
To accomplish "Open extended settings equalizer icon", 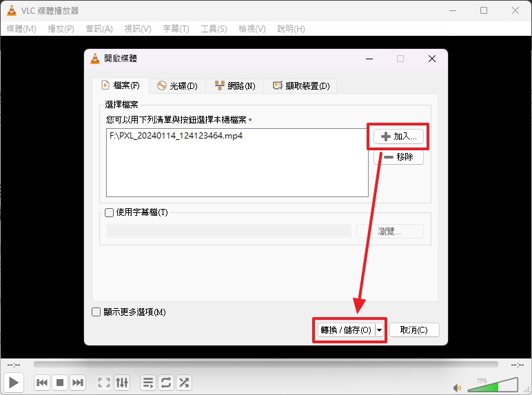I will pyautogui.click(x=122, y=382).
